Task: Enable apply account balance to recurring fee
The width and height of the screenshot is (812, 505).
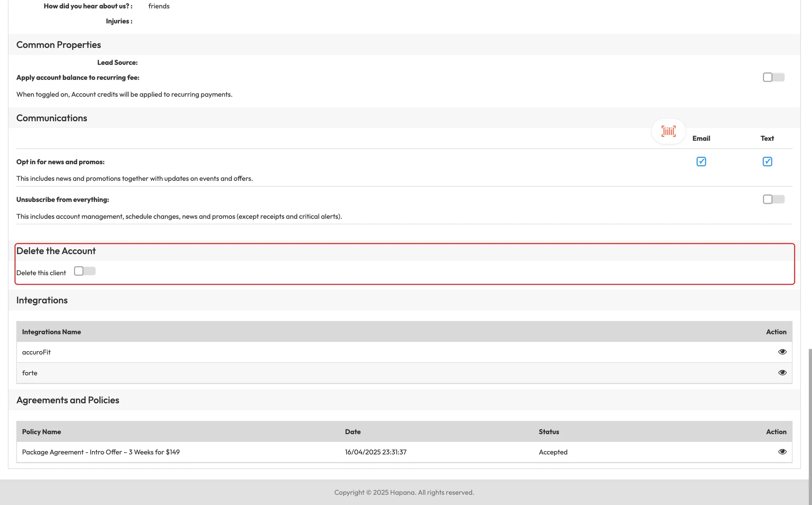Action: pyautogui.click(x=773, y=77)
